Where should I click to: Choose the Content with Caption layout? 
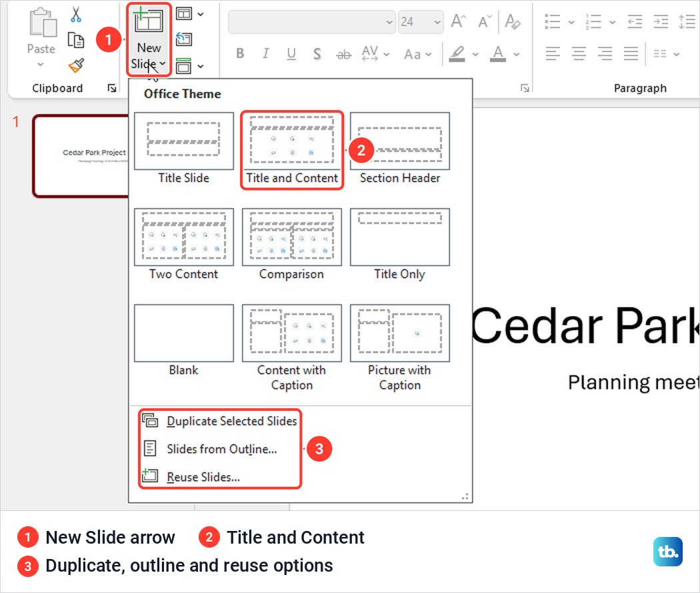(x=292, y=348)
